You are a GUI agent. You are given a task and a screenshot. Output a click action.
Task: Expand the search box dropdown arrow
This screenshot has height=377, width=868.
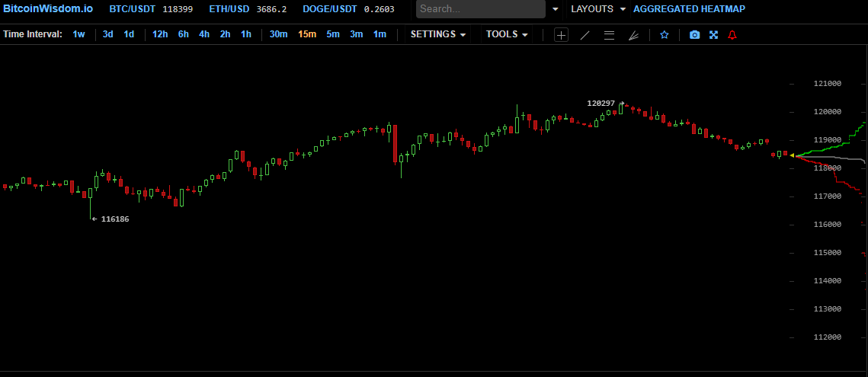pyautogui.click(x=555, y=9)
